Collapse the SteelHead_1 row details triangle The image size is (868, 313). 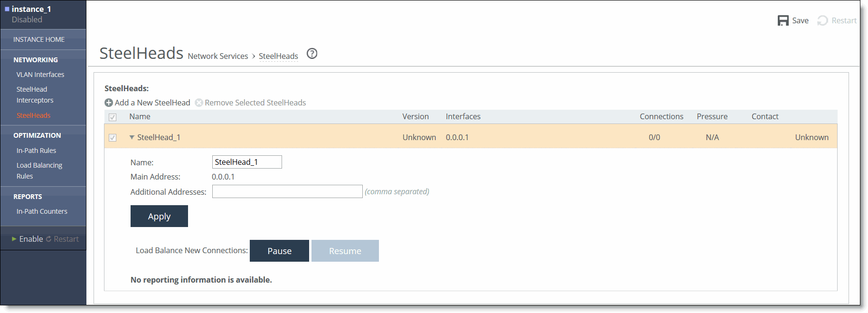(132, 137)
